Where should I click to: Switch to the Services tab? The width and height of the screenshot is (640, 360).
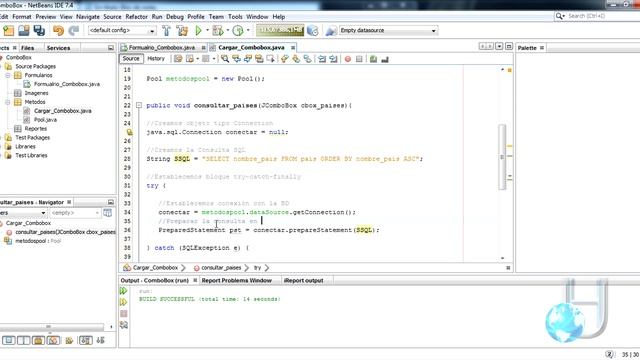[58, 48]
